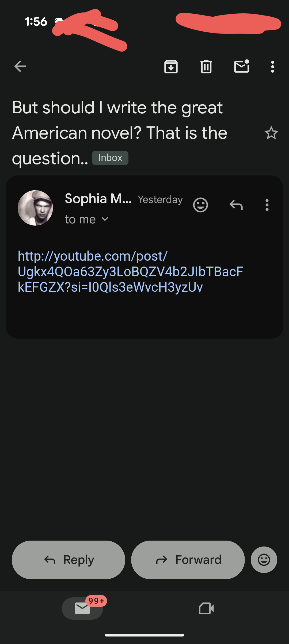The height and width of the screenshot is (644, 289).
Task: Tap the reply arrow in the message header
Action: pos(236,205)
